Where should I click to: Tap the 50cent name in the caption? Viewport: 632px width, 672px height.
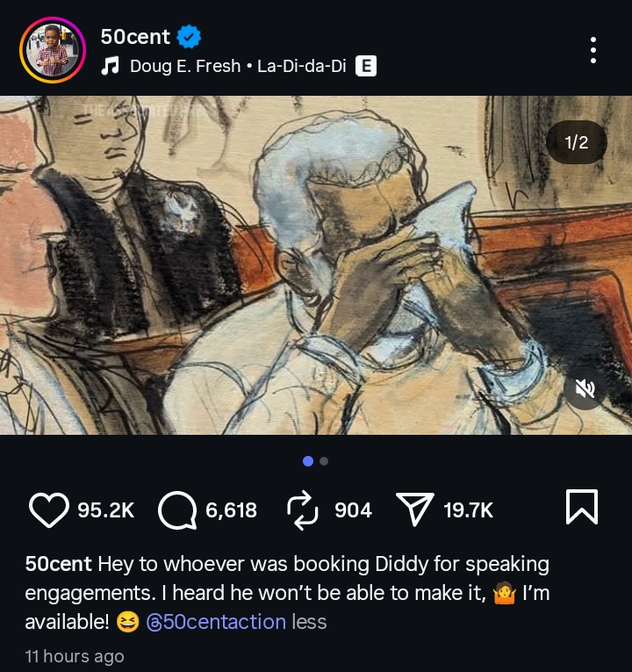(59, 564)
